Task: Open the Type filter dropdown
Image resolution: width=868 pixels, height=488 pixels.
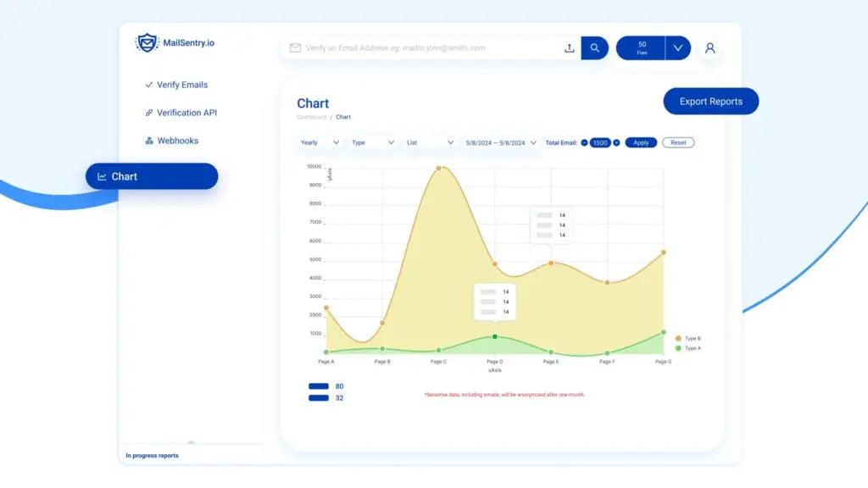Action: coord(373,142)
